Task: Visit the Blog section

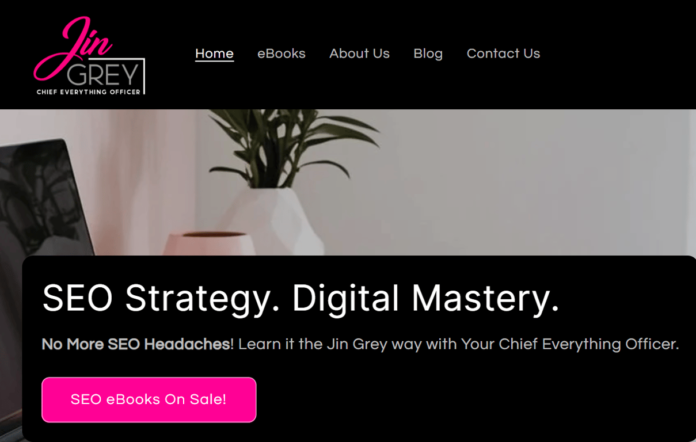Action: tap(428, 54)
